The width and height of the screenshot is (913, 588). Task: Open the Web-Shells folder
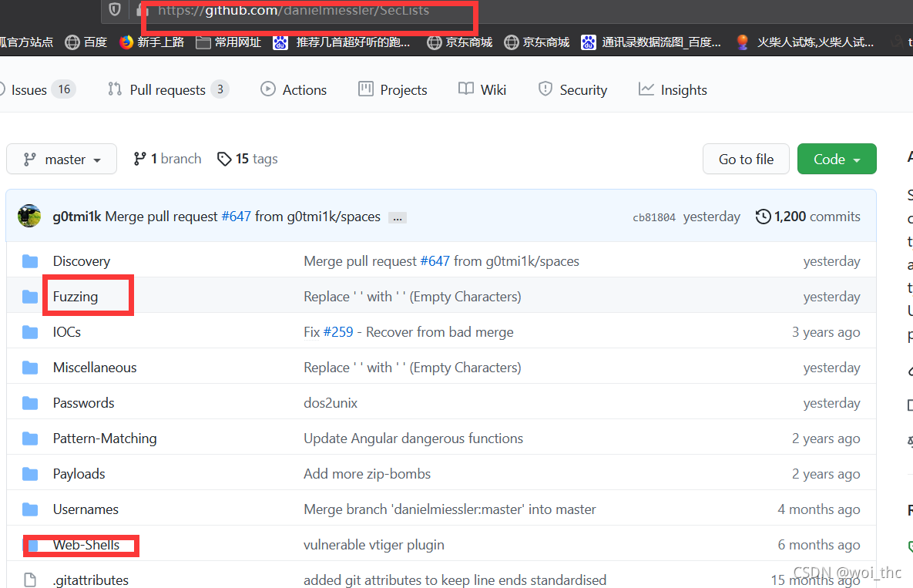tap(86, 545)
